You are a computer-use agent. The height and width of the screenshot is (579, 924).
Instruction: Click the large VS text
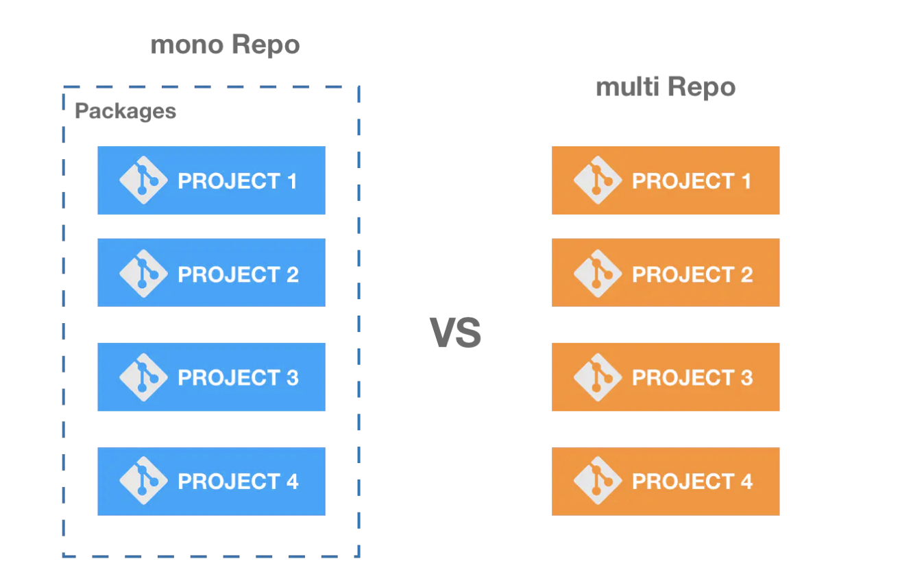pyautogui.click(x=456, y=333)
